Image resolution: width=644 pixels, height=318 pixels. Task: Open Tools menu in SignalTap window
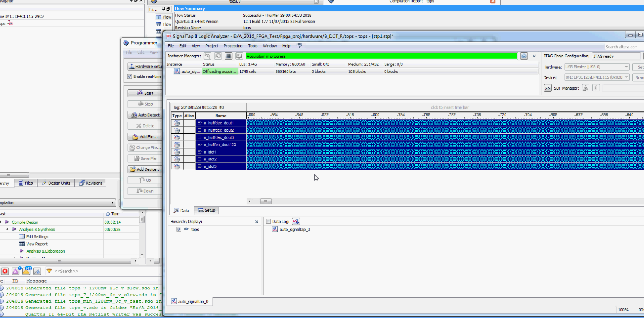(252, 46)
